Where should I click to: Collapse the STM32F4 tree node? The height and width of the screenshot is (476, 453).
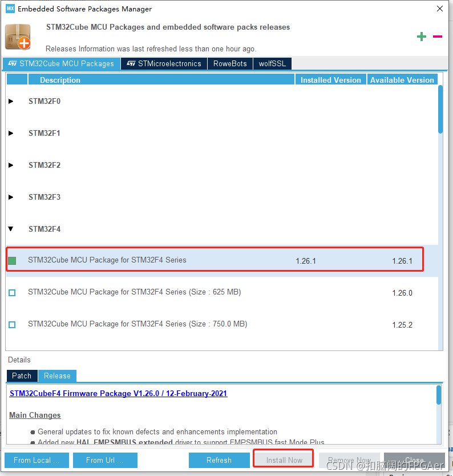click(x=11, y=229)
